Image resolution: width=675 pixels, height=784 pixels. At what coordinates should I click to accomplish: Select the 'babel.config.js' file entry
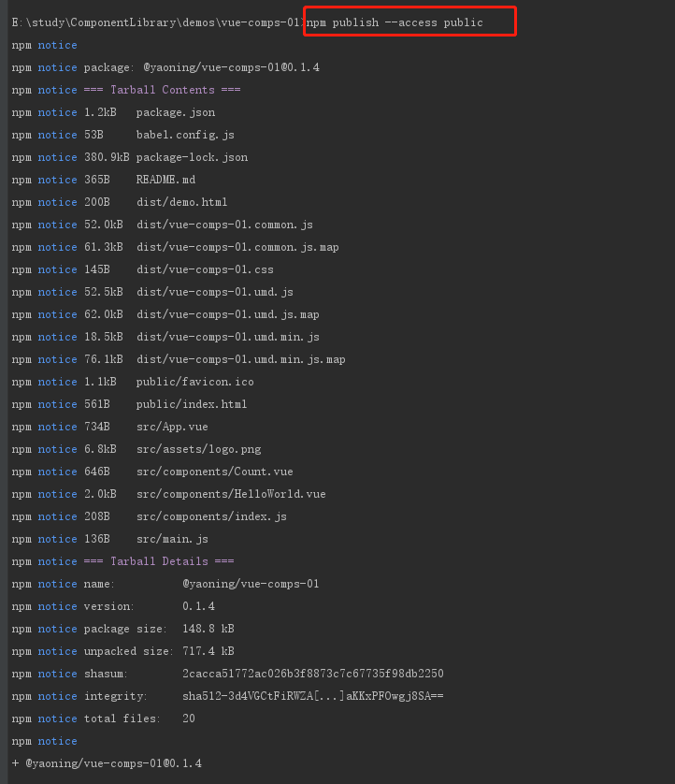(185, 135)
